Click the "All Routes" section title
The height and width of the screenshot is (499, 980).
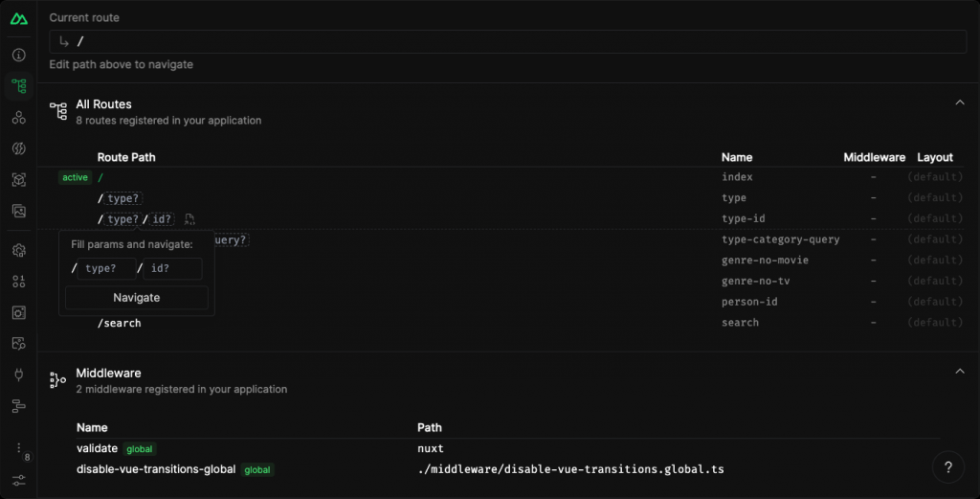click(103, 104)
